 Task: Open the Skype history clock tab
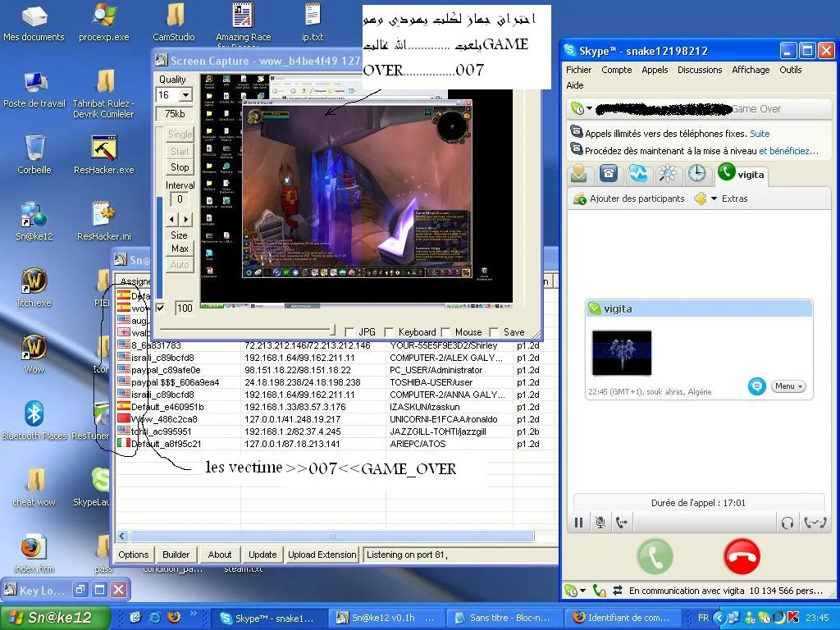(696, 174)
